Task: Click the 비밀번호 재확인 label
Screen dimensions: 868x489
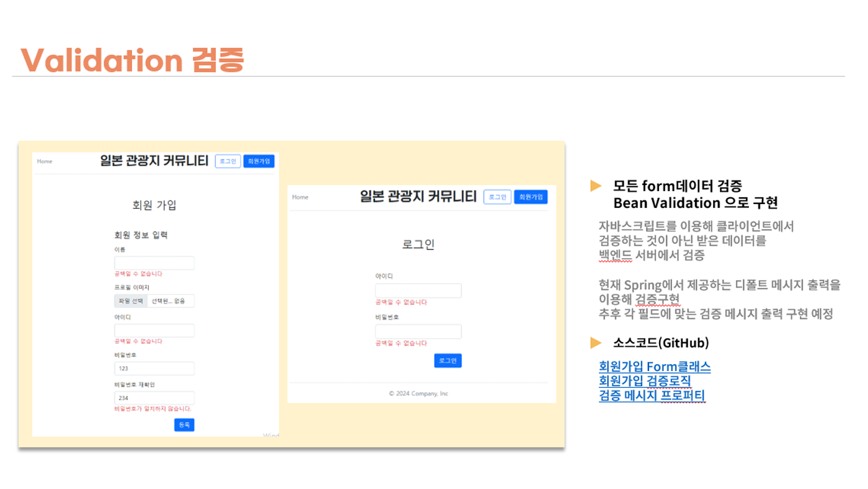Action: (x=135, y=385)
